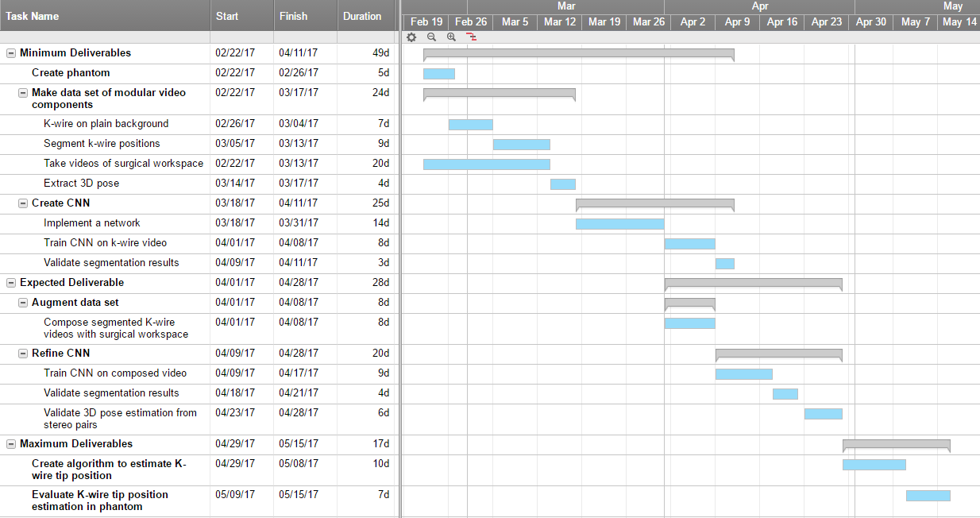Viewport: 980px width, 518px height.
Task: Collapse the Refine CNN section
Action: (x=23, y=354)
